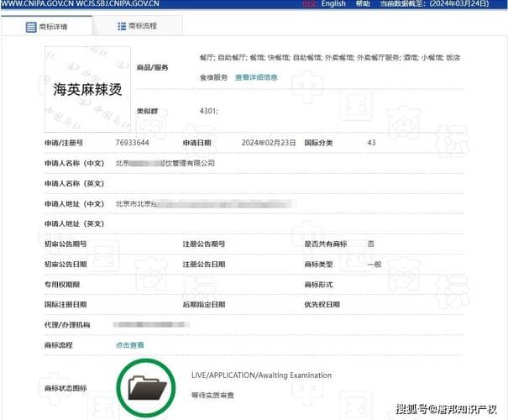Click the 申请人地址（中文） label

tap(74, 204)
